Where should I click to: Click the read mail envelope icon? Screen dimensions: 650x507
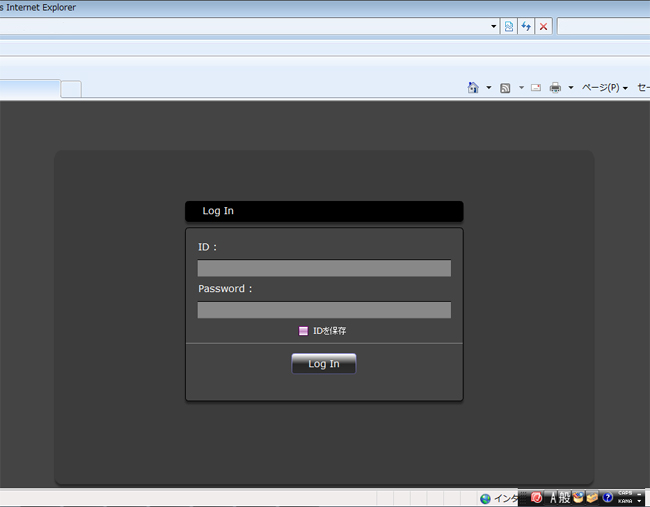coord(536,88)
